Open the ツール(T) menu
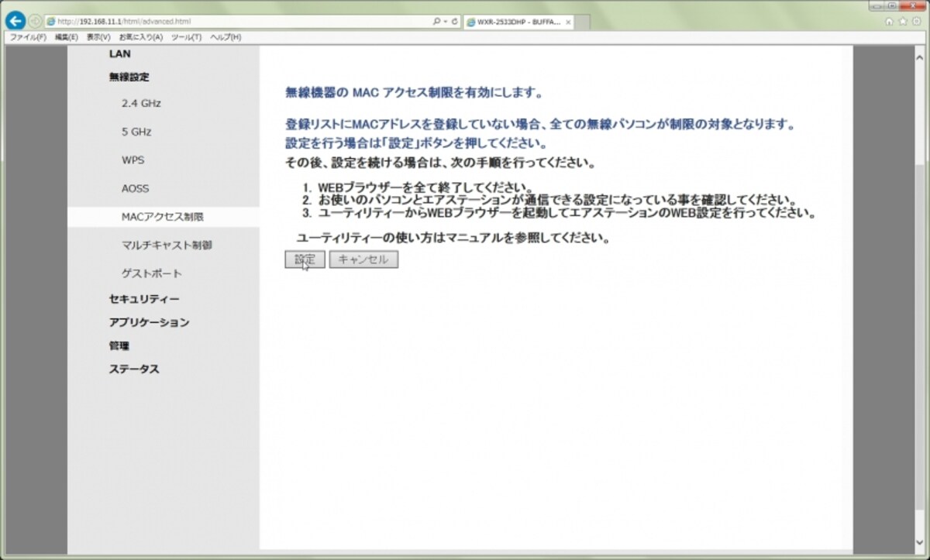This screenshot has width=930, height=560. 186,37
